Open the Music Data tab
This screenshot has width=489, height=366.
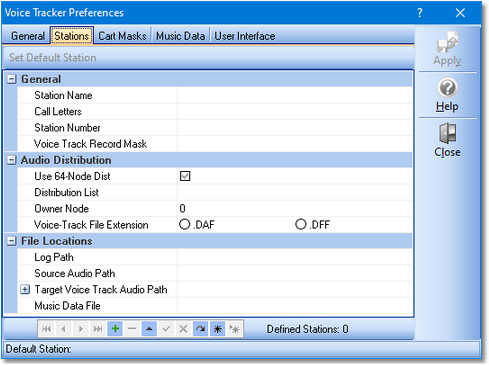(181, 36)
